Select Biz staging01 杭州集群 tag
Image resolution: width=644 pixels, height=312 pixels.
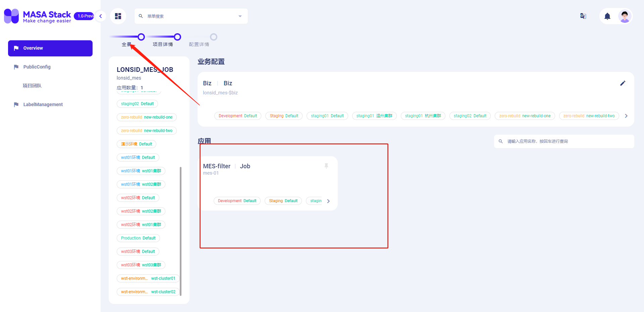(423, 116)
